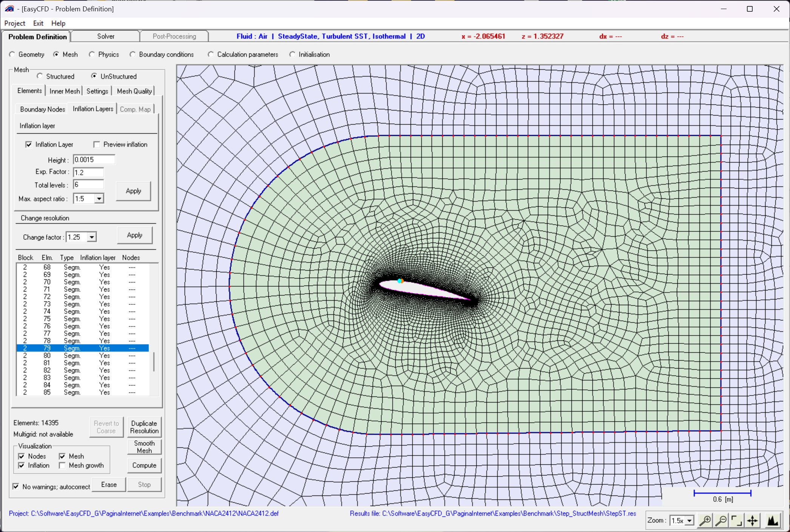Viewport: 790px width, 532px height.
Task: Open the Exit menu
Action: pyautogui.click(x=38, y=23)
